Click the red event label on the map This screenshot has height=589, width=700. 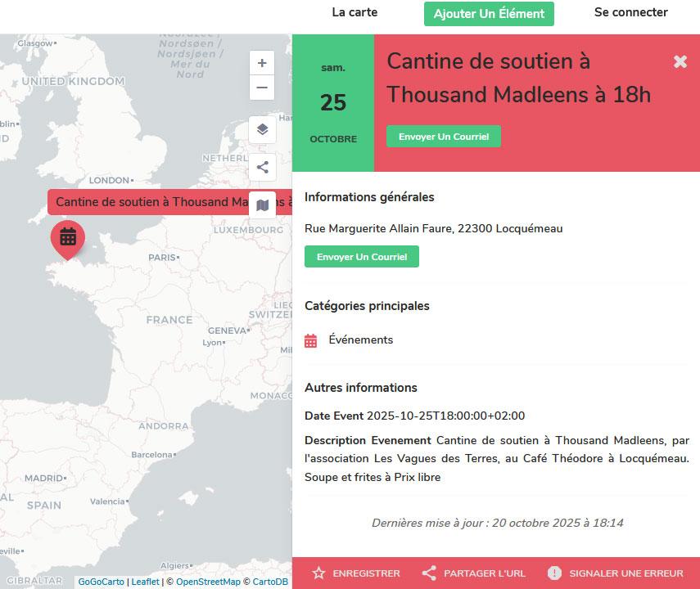147,202
